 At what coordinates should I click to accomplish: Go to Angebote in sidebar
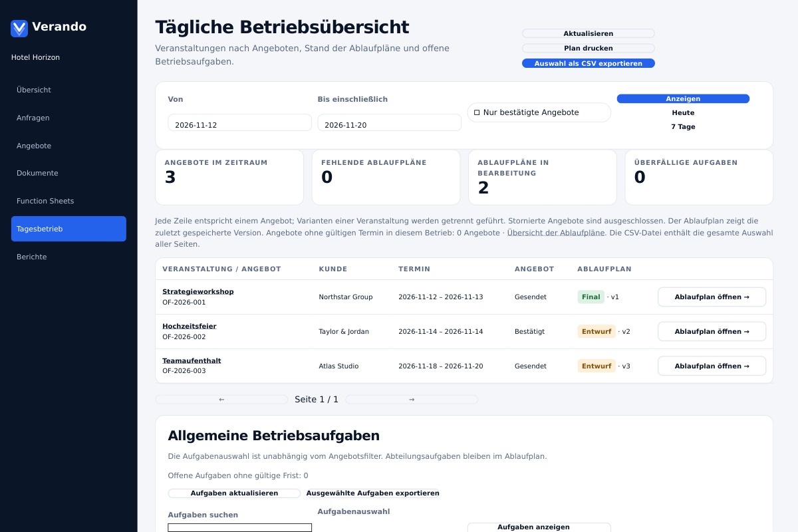tap(68, 146)
